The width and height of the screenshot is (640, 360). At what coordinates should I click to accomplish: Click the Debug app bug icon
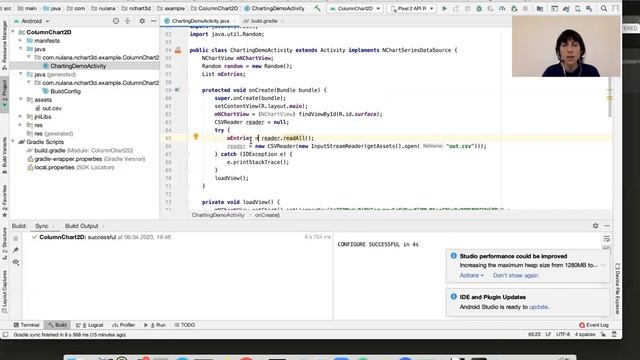pyautogui.click(x=479, y=8)
